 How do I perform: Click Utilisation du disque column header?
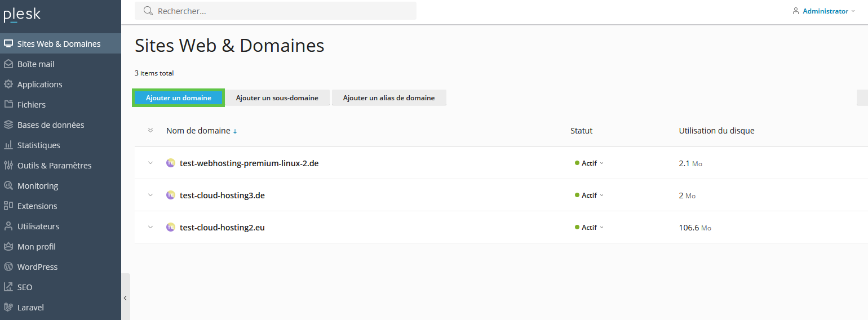716,131
